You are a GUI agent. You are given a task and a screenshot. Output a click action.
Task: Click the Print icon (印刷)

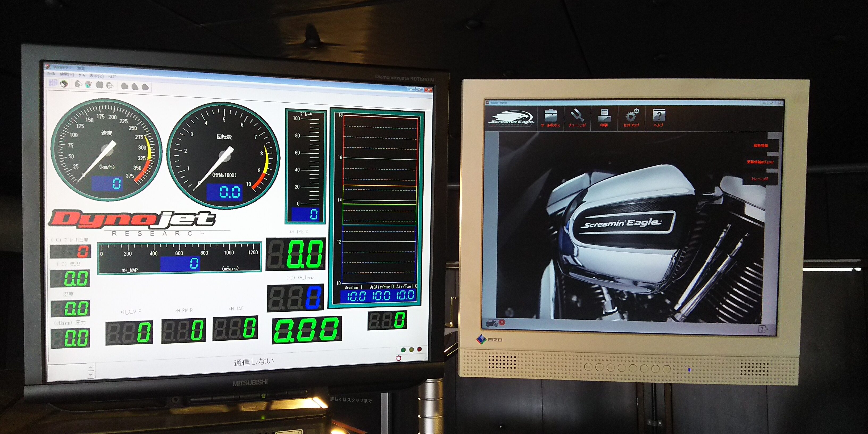tap(604, 117)
